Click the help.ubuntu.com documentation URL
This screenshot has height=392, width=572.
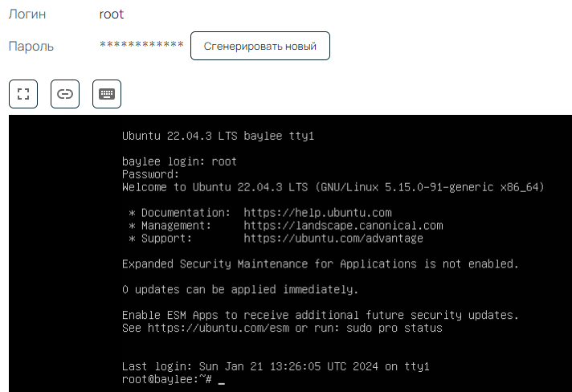click(x=317, y=213)
